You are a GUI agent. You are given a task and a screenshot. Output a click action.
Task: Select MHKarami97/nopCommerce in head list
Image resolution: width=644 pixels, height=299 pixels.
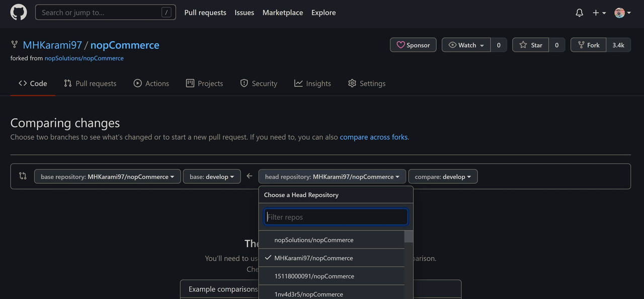pos(332,258)
